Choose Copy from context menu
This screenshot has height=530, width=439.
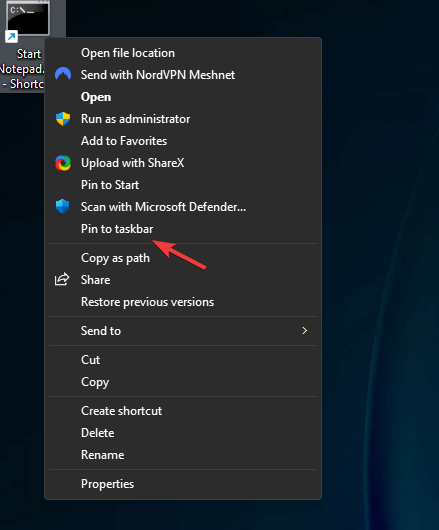click(x=183, y=382)
